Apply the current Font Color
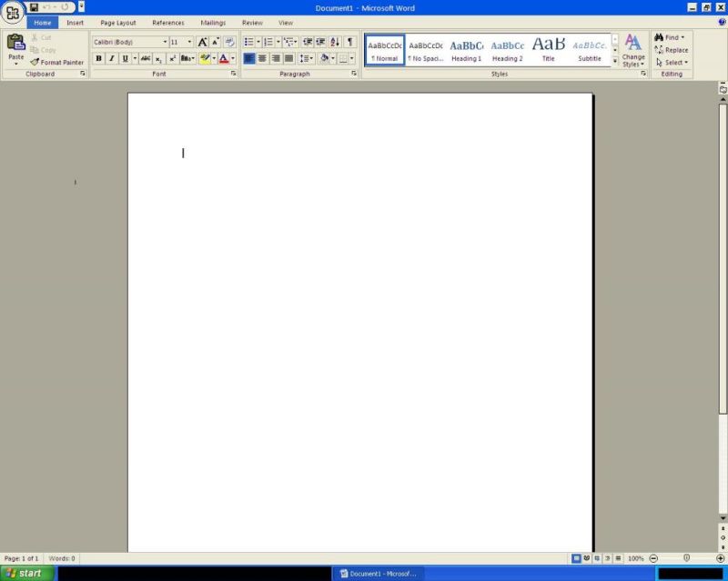728x581 pixels. pyautogui.click(x=221, y=58)
